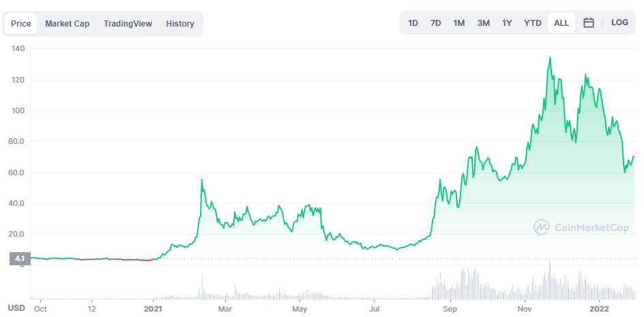The image size is (644, 317).
Task: Click the Sep date axis label
Action: coord(450,308)
